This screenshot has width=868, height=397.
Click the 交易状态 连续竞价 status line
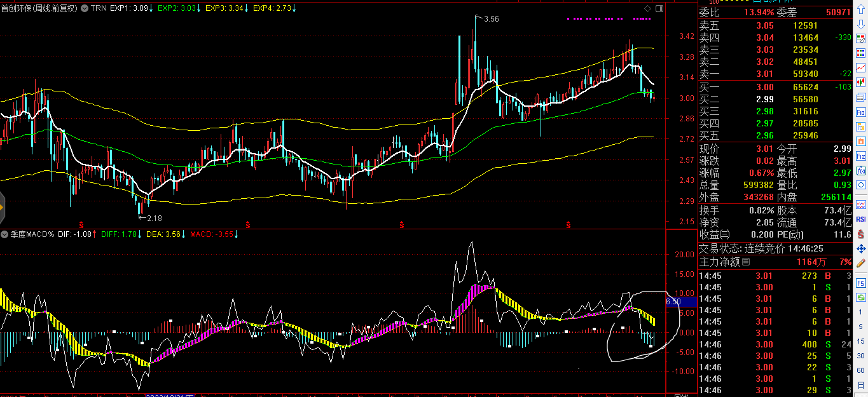[x=761, y=248]
